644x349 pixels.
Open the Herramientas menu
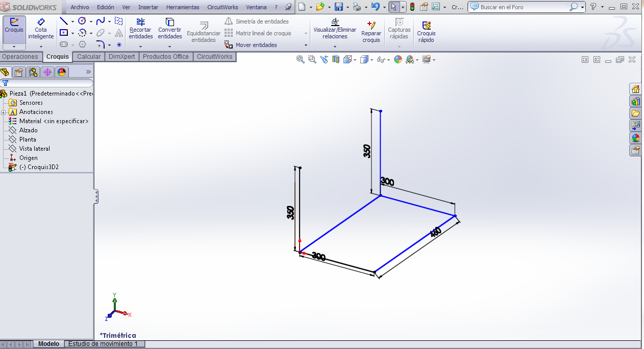[183, 7]
